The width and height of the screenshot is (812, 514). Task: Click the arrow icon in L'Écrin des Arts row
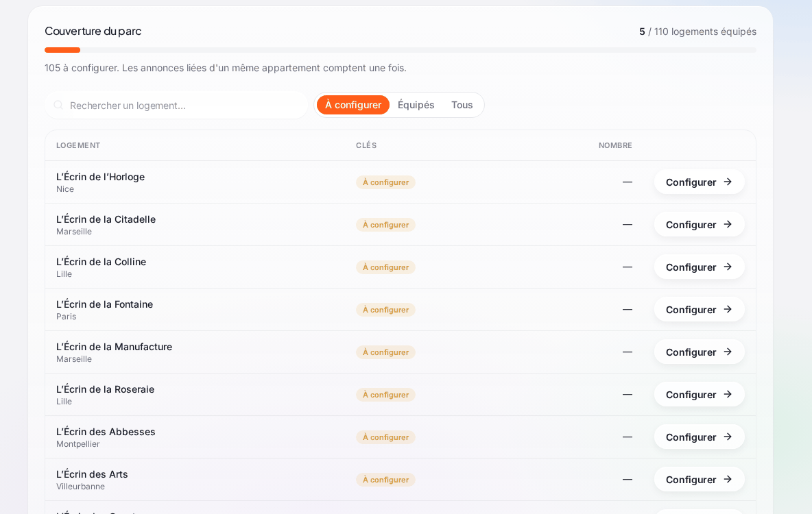(x=728, y=479)
